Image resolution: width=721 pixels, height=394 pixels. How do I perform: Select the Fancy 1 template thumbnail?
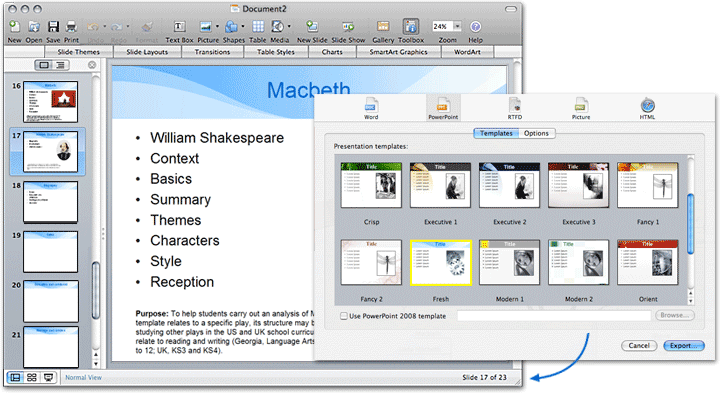(647, 185)
